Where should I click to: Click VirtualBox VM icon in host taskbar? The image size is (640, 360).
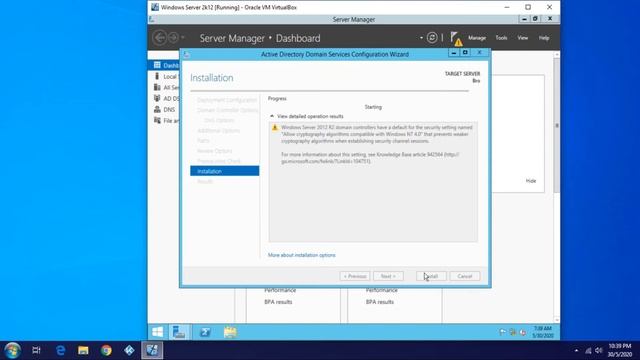click(x=152, y=350)
